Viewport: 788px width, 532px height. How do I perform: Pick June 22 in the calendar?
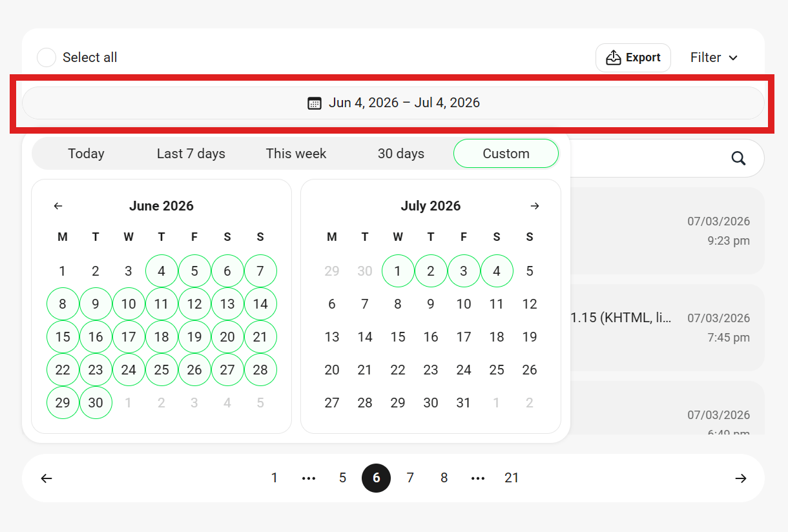pyautogui.click(x=63, y=370)
